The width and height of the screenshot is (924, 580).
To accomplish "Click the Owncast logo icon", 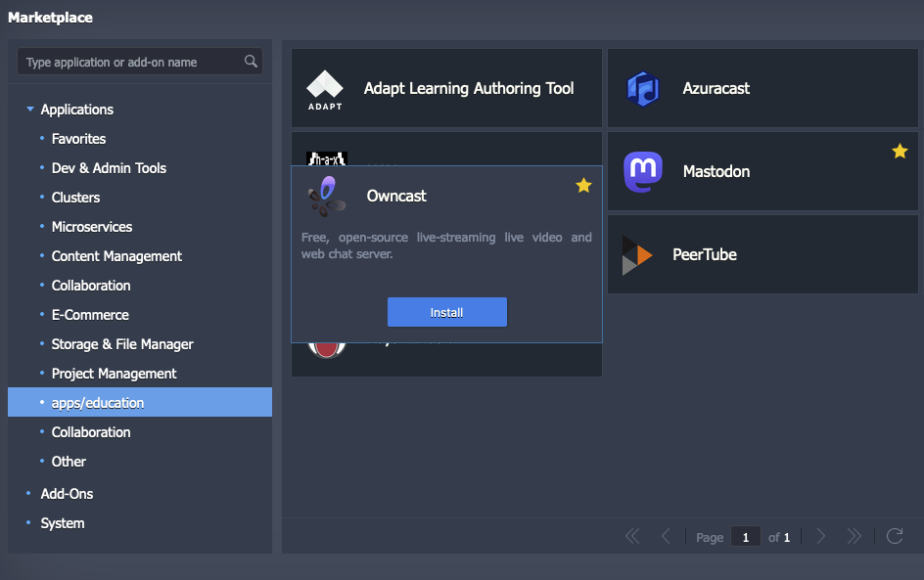I will [327, 196].
